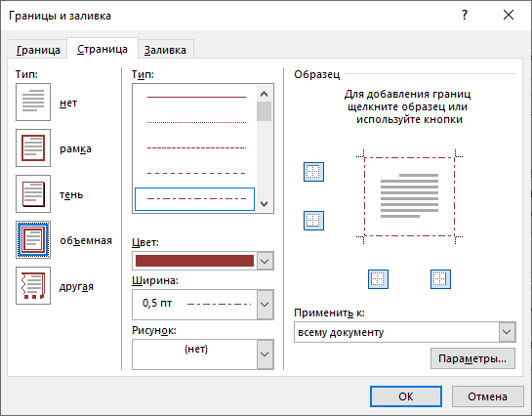Image resolution: width=532 pixels, height=416 pixels.
Task: Click the dark red color swatch
Action: pyautogui.click(x=194, y=261)
